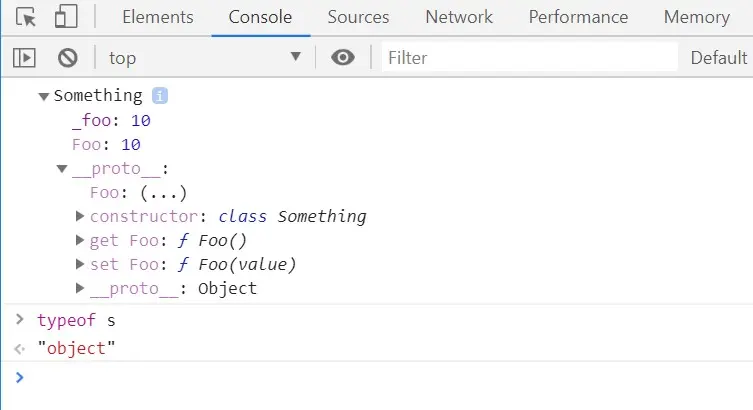Viewport: 753px width, 410px height.
Task: Expand the nested __proto__ Object entry
Action: point(80,288)
